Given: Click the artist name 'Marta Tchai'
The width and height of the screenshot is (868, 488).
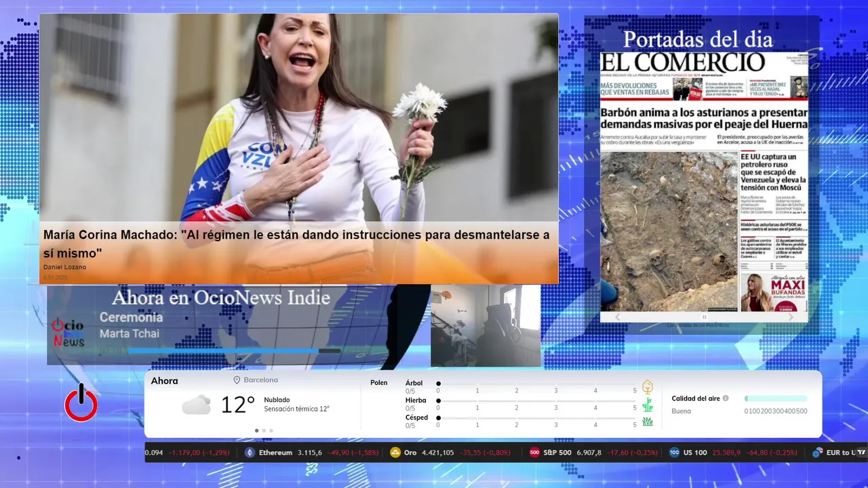Looking at the screenshot, I should click(x=130, y=333).
